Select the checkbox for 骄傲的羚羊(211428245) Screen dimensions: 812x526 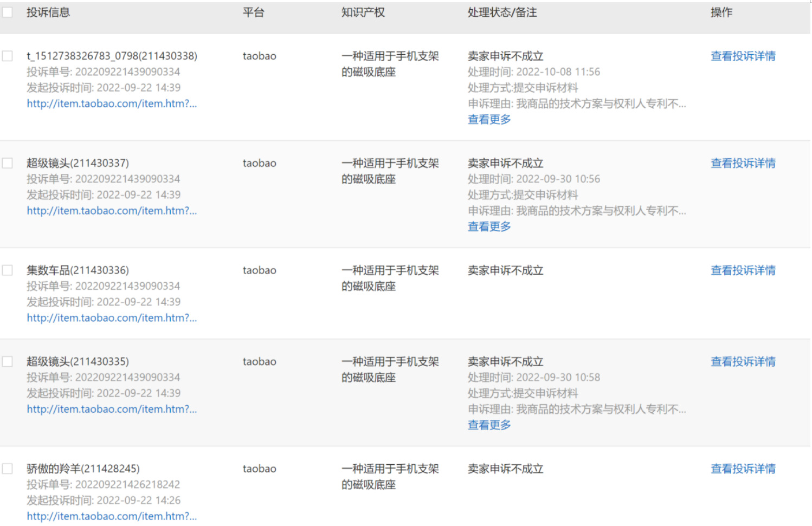(x=8, y=469)
